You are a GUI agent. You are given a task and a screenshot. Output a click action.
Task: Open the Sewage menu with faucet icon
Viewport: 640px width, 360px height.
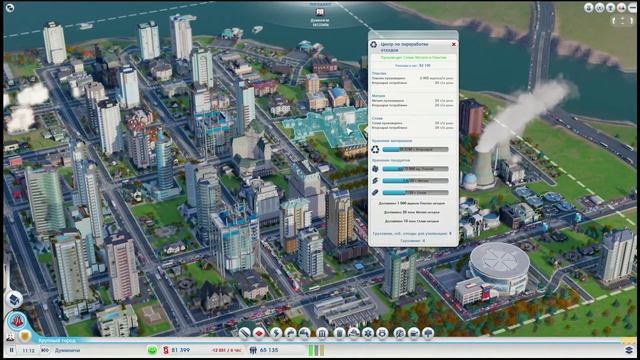click(304, 333)
